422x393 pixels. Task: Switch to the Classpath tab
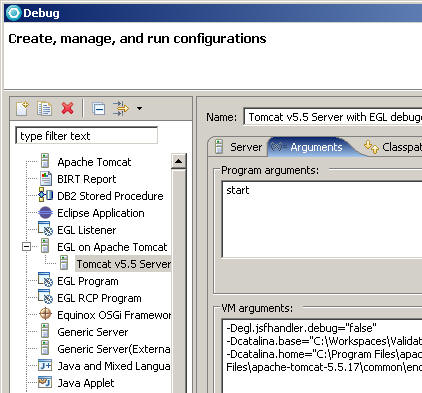393,147
